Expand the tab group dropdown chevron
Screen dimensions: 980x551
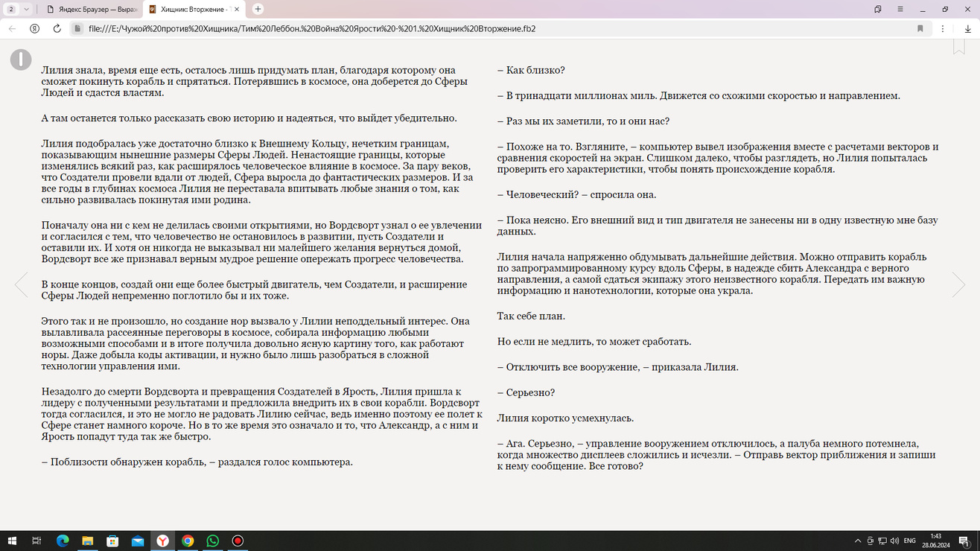(x=27, y=9)
